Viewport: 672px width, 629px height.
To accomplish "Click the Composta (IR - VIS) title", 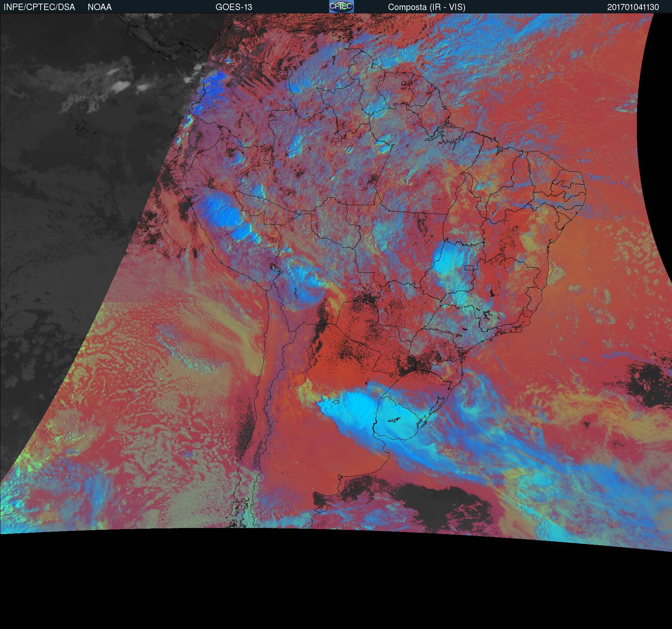I will [x=427, y=7].
